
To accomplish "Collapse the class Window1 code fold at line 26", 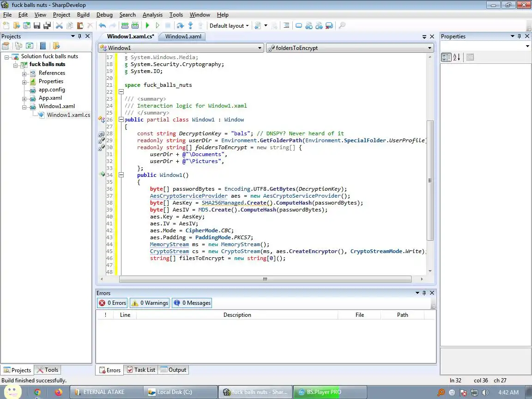I will [x=121, y=120].
